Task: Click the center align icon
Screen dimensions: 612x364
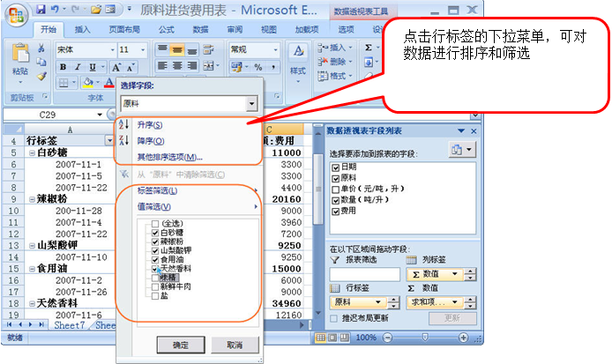Action: click(177, 67)
